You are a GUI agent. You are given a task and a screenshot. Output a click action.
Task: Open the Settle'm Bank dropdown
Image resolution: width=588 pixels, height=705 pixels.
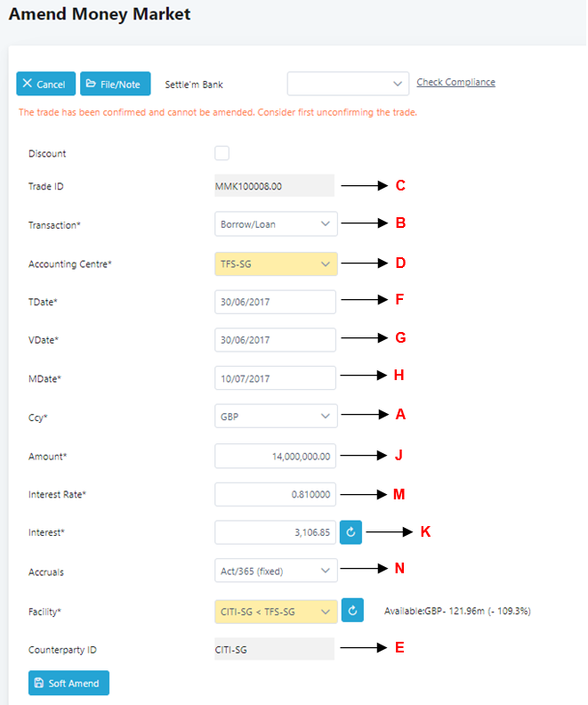(348, 84)
